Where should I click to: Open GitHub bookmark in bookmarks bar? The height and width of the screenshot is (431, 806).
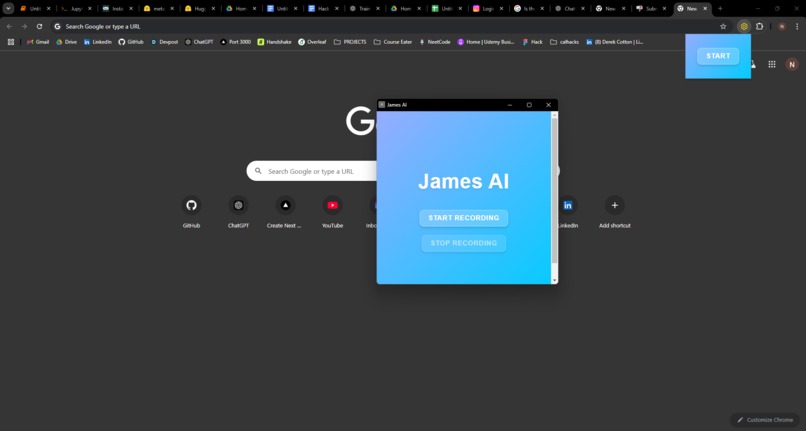coord(131,42)
